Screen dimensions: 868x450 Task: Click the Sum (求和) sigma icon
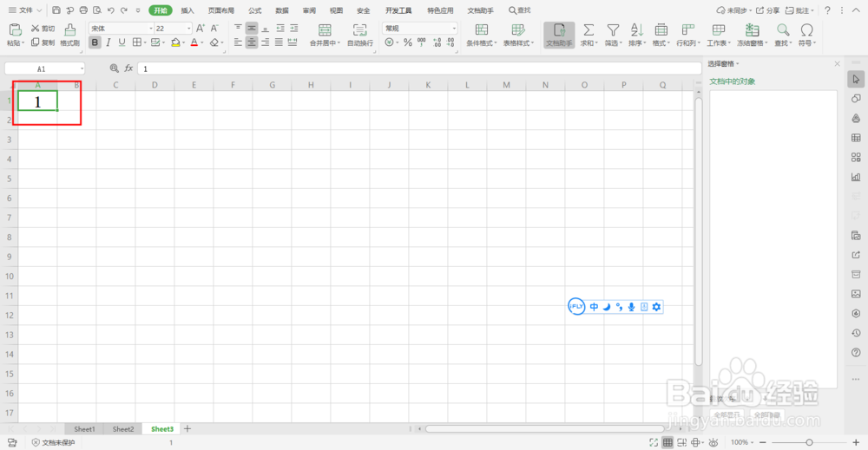coord(589,29)
